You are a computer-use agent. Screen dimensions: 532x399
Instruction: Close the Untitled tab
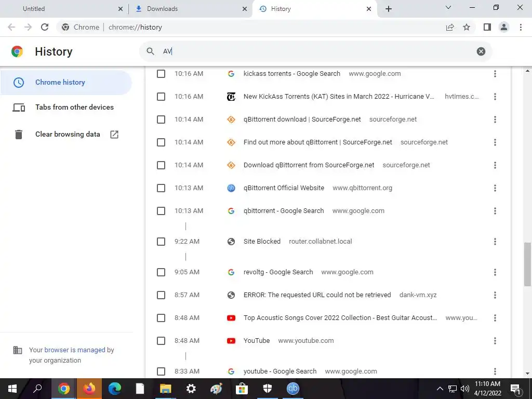pyautogui.click(x=121, y=9)
